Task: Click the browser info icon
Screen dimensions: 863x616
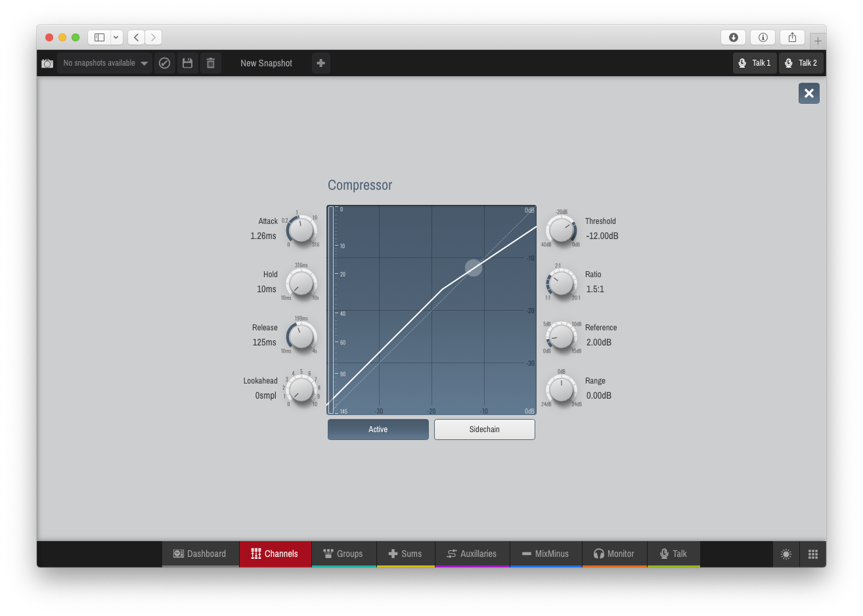Action: [763, 37]
